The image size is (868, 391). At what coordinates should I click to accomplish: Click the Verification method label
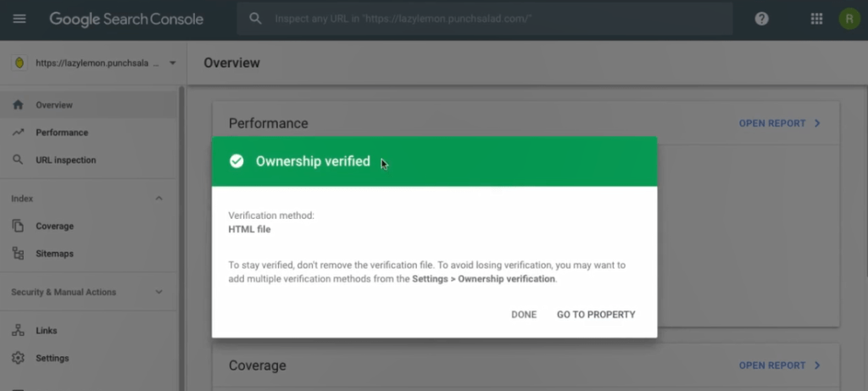(x=271, y=215)
